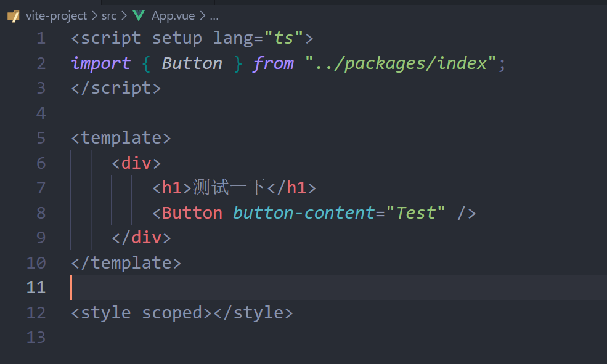
Task: Click the closing </template> tag
Action: click(126, 263)
